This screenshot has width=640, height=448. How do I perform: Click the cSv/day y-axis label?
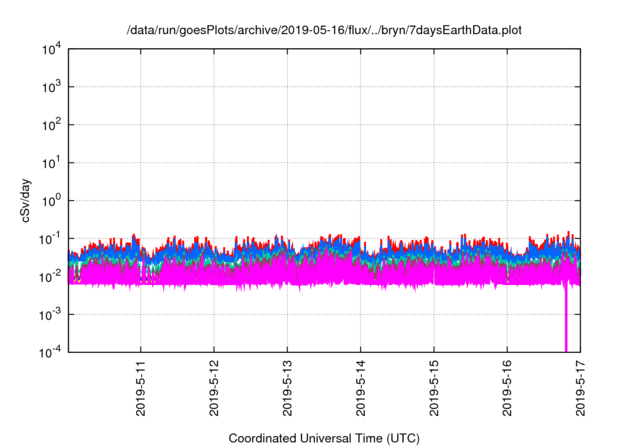click(26, 200)
